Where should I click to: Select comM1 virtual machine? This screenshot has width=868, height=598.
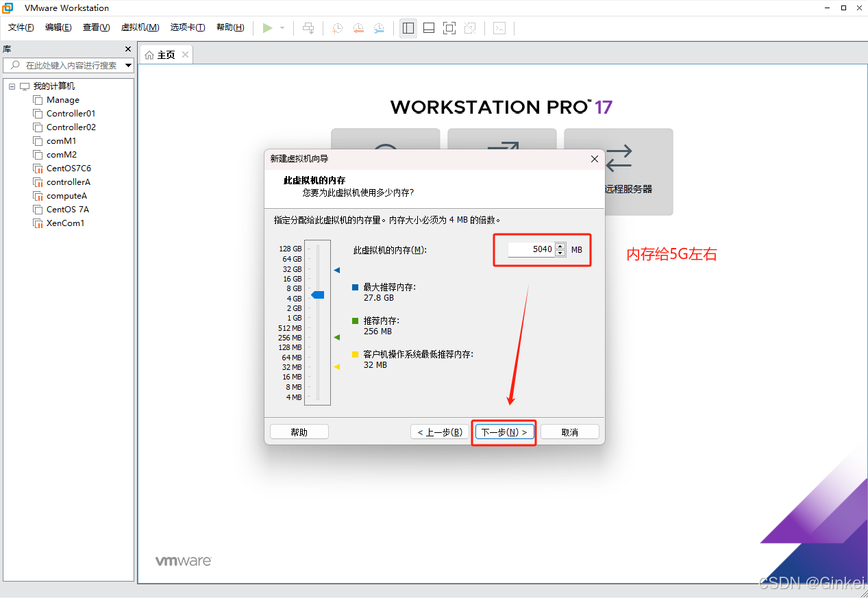tap(61, 141)
